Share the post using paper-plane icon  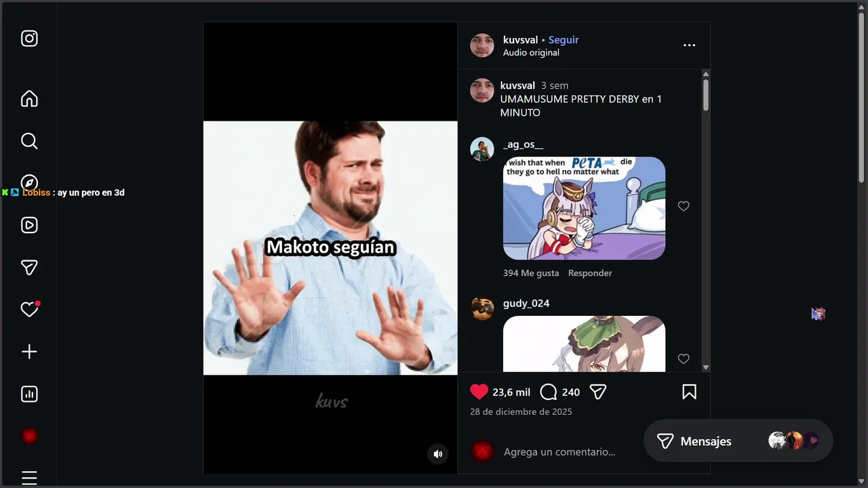597,392
